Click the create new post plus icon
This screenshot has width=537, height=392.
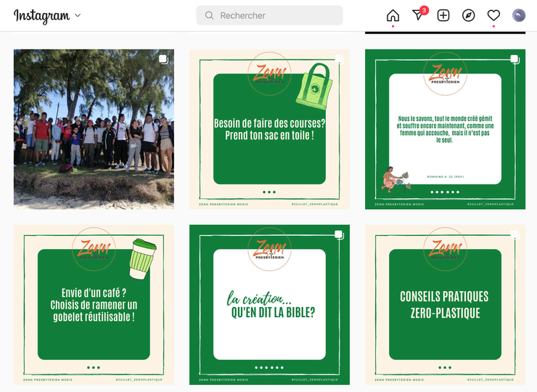pos(443,15)
